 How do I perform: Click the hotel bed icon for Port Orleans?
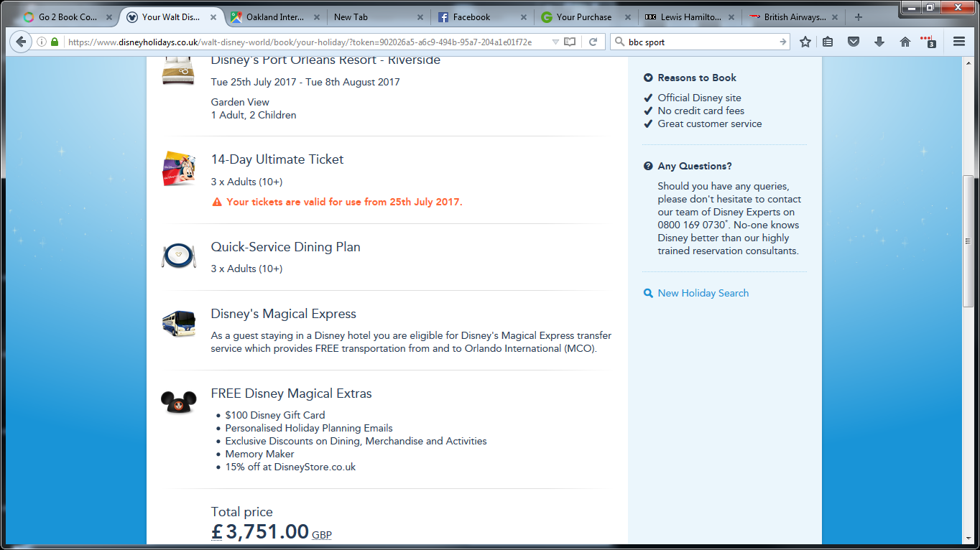pos(178,71)
